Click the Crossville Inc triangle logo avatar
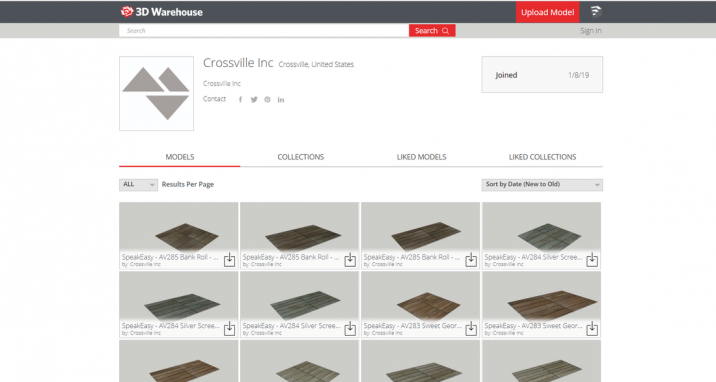The width and height of the screenshot is (716, 382). point(156,94)
